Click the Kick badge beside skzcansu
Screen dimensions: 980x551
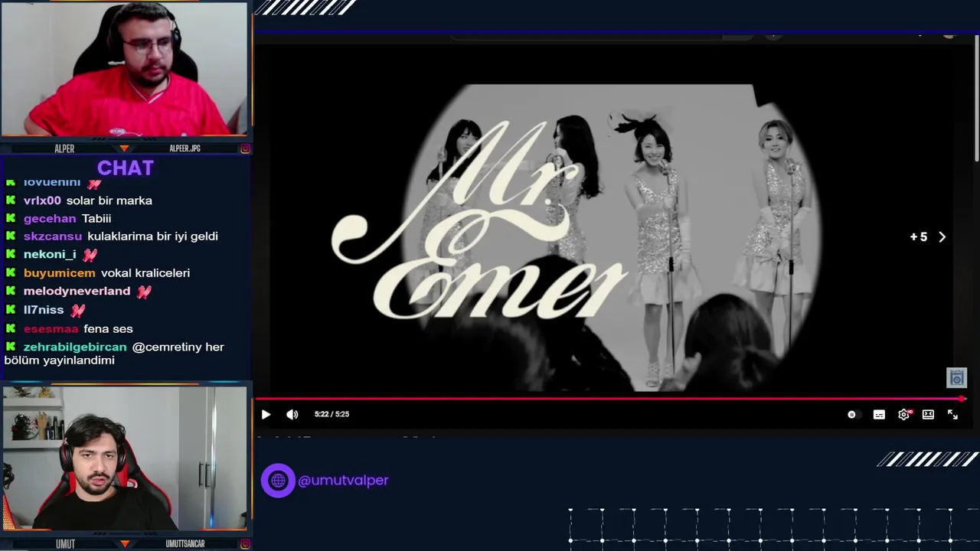pyautogui.click(x=11, y=236)
